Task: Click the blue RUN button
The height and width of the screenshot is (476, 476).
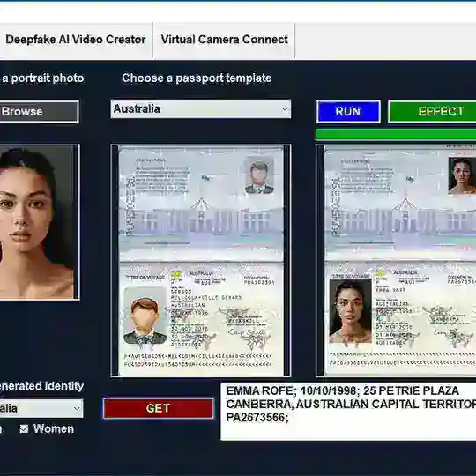Action: tap(348, 112)
